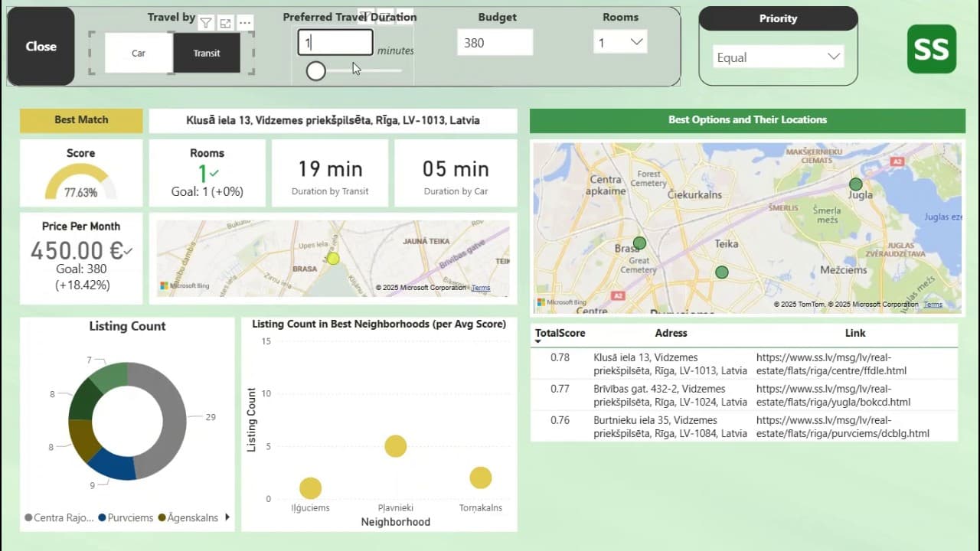Click the green SS logo icon
The image size is (980, 551).
click(932, 49)
